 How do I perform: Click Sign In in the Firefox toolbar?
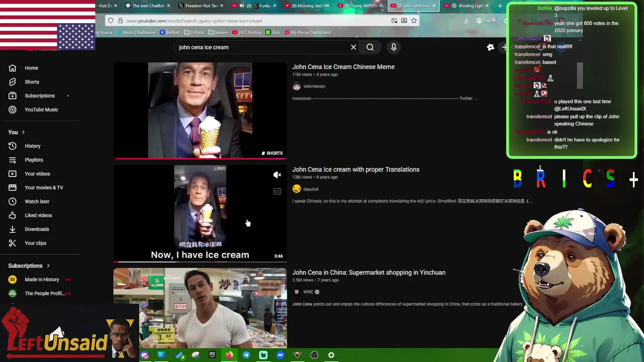coord(486,21)
